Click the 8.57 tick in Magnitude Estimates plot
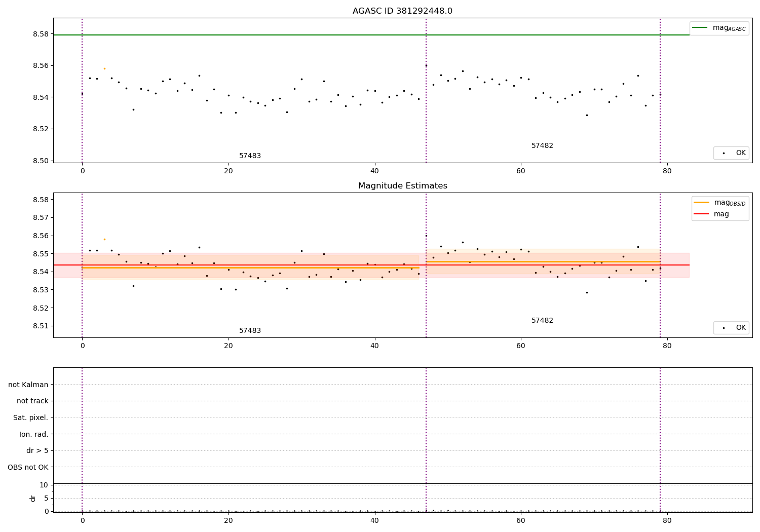 click(x=41, y=217)
